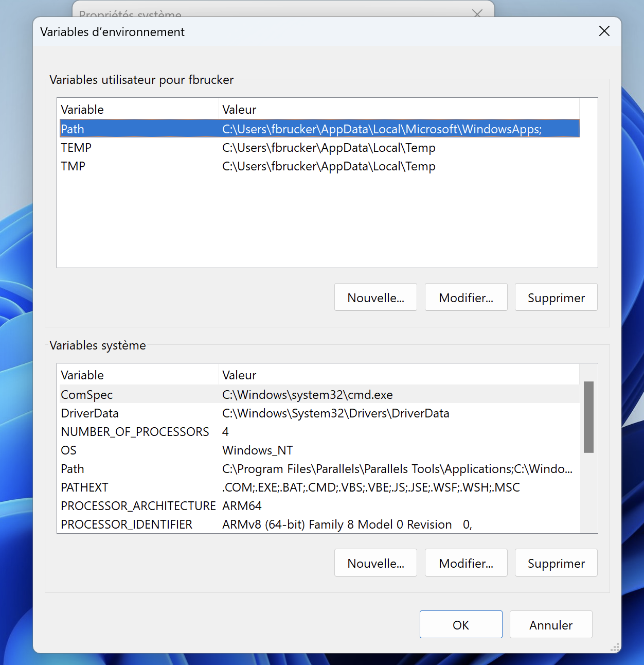Screen dimensions: 644x665
Task: Select the ComSpec system variable
Action: point(319,395)
